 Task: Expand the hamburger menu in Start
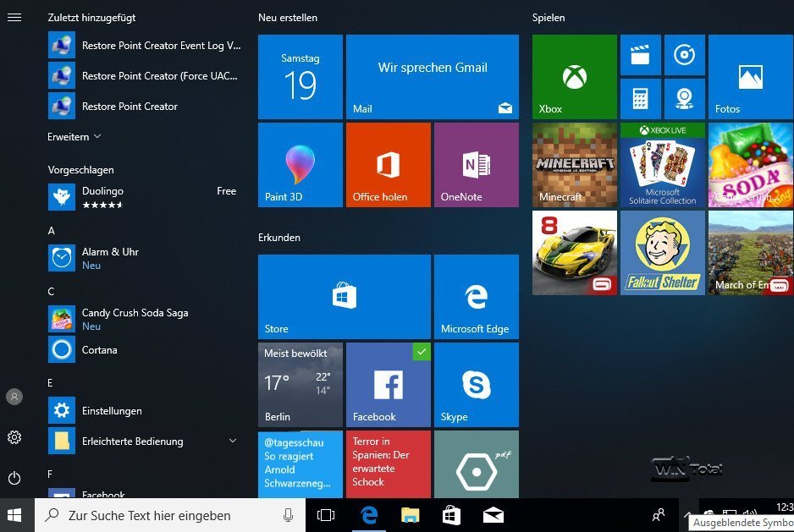tap(14, 17)
